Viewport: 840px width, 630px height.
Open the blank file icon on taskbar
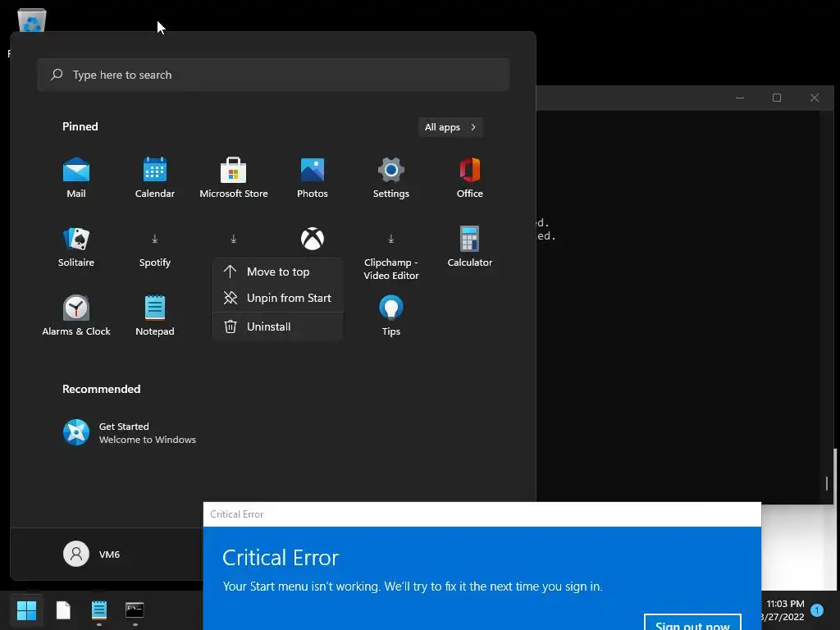63,609
